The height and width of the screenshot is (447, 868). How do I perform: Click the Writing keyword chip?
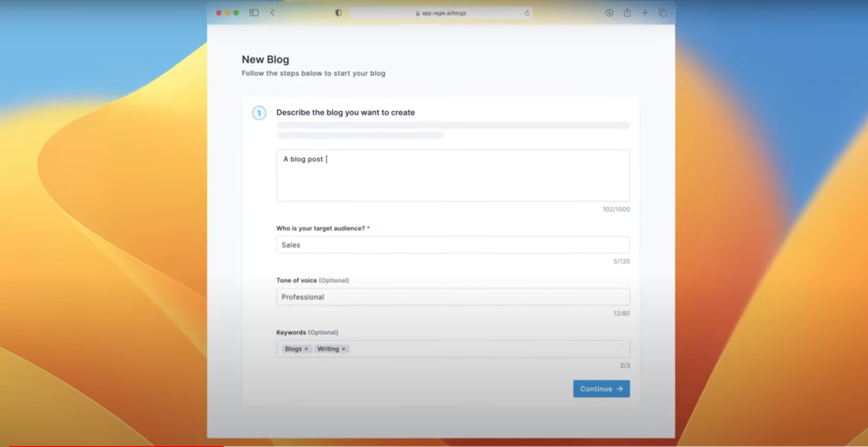pyautogui.click(x=331, y=349)
